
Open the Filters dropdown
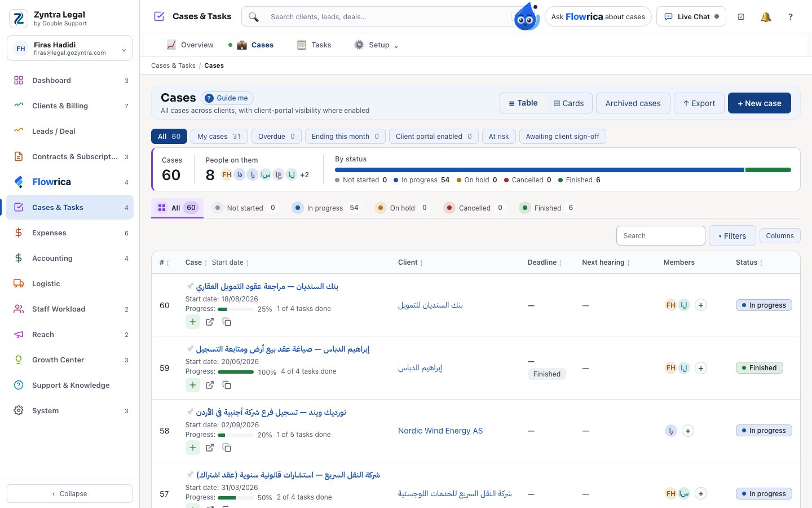click(x=732, y=236)
